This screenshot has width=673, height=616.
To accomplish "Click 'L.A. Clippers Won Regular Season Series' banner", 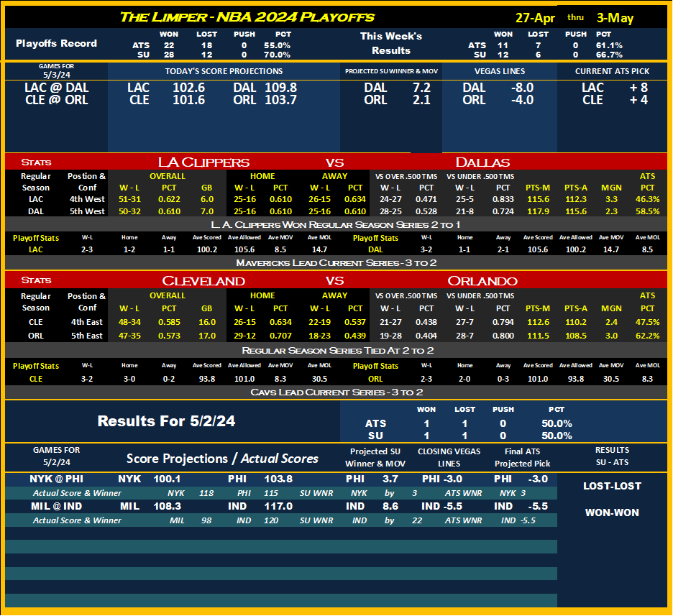I will point(336,225).
